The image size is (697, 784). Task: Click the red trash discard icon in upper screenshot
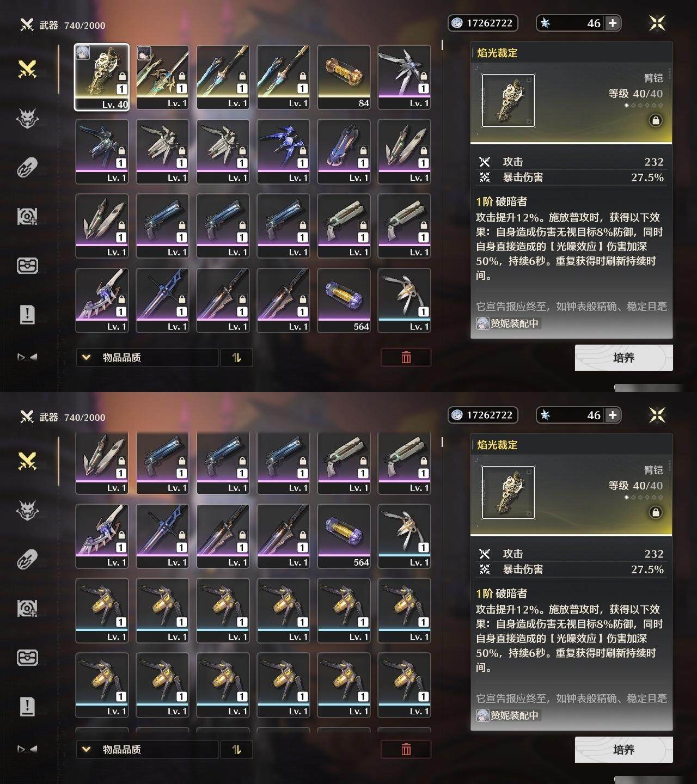click(406, 358)
